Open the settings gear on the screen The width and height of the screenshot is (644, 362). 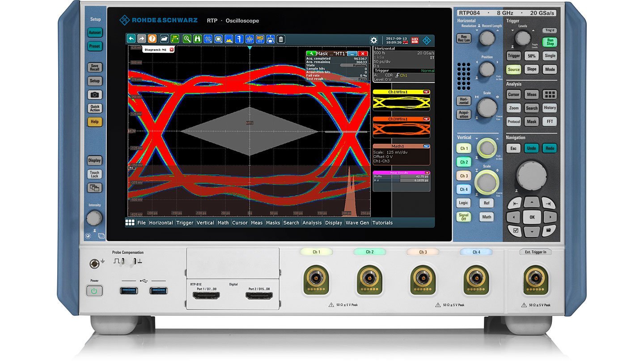click(x=374, y=40)
